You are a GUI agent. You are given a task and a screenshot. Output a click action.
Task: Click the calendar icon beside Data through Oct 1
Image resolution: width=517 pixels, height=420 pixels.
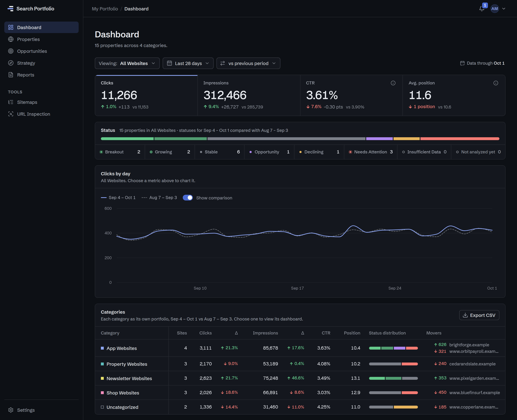[x=462, y=63]
